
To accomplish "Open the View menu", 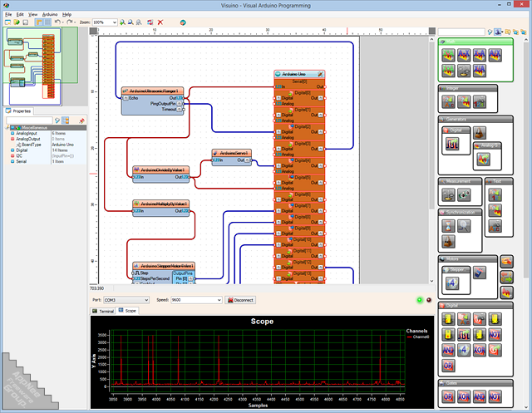I will 33,15.
